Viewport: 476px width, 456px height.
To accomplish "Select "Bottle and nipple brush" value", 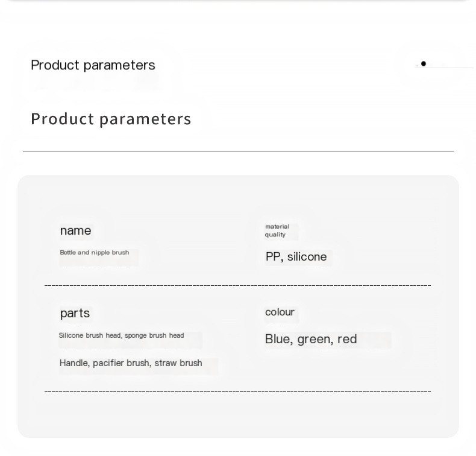I will pos(95,253).
